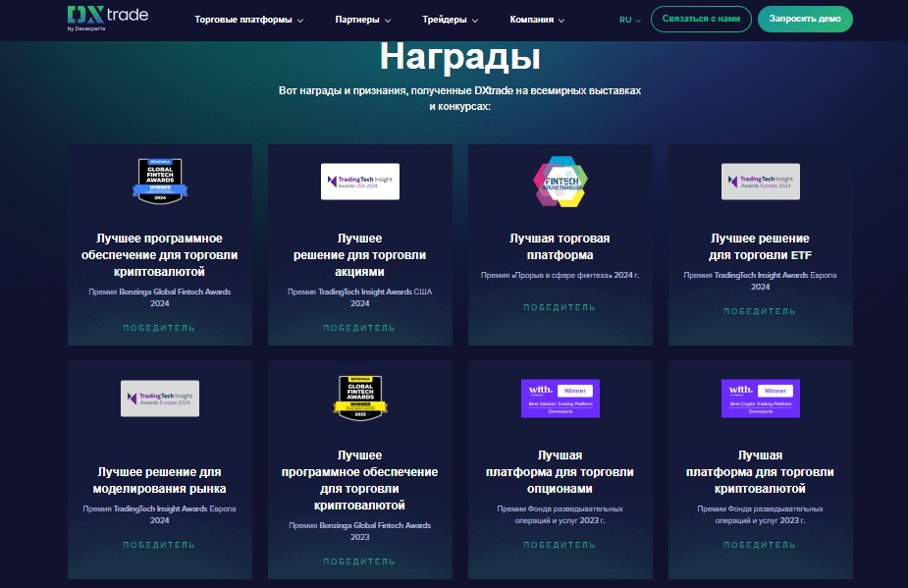The width and height of the screenshot is (908, 588).
Task: Select the Лучшая торговая платформа title
Action: (x=560, y=246)
